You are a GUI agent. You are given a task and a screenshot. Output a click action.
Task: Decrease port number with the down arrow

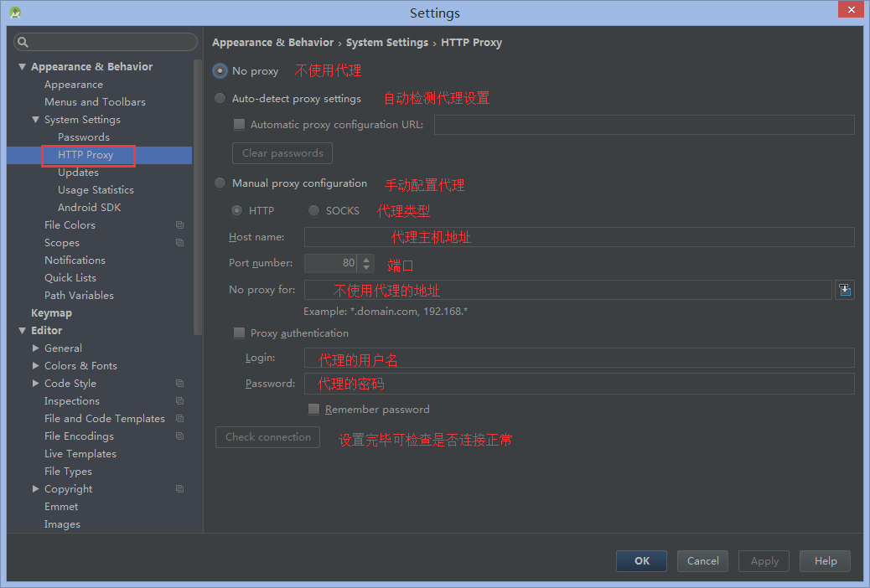pos(366,268)
